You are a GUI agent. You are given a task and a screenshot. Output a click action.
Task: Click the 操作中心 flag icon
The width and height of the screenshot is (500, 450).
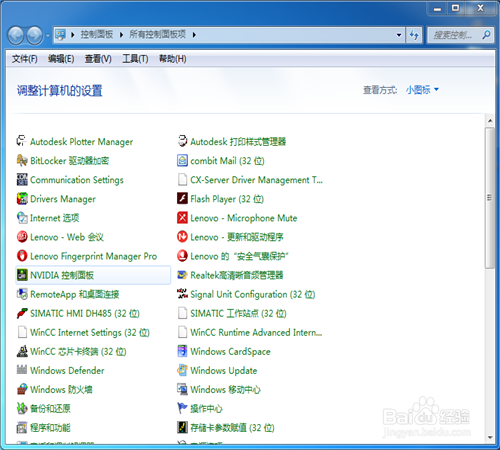pyautogui.click(x=182, y=408)
